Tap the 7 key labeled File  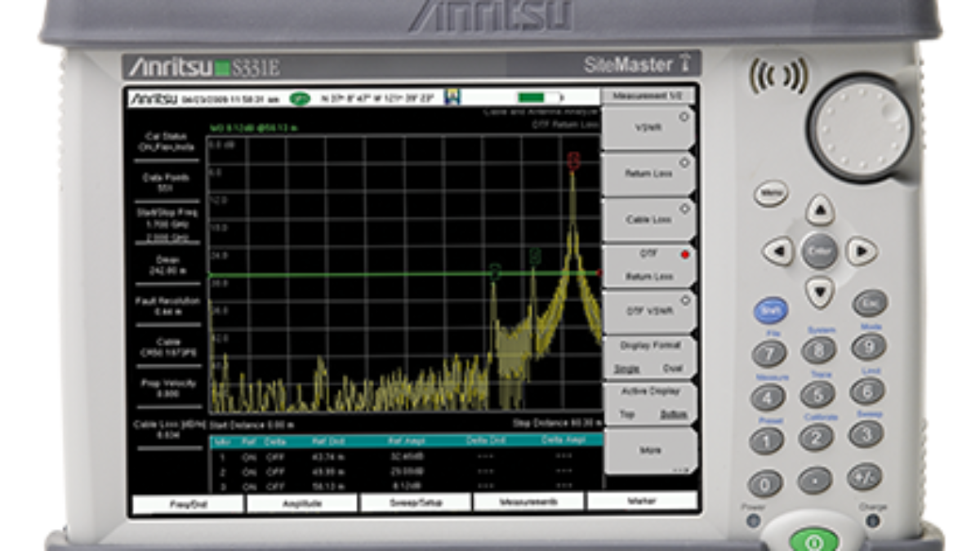click(769, 353)
